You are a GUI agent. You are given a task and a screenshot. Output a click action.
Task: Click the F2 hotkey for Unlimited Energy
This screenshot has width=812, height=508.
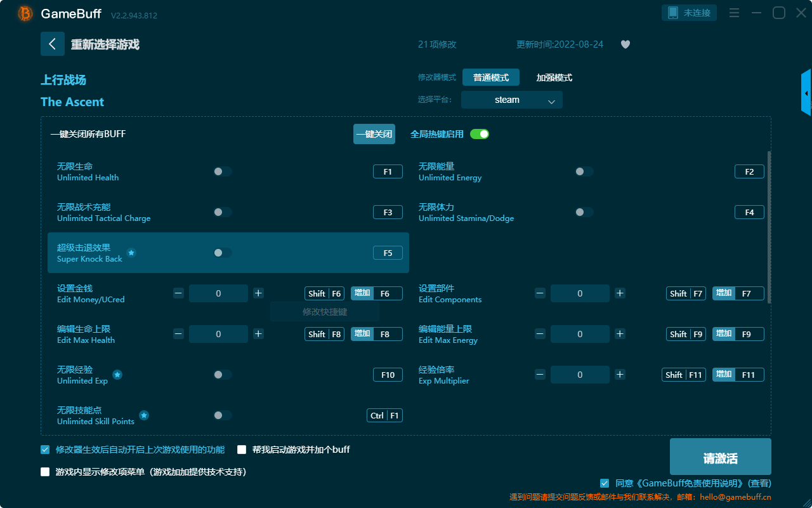(x=749, y=171)
